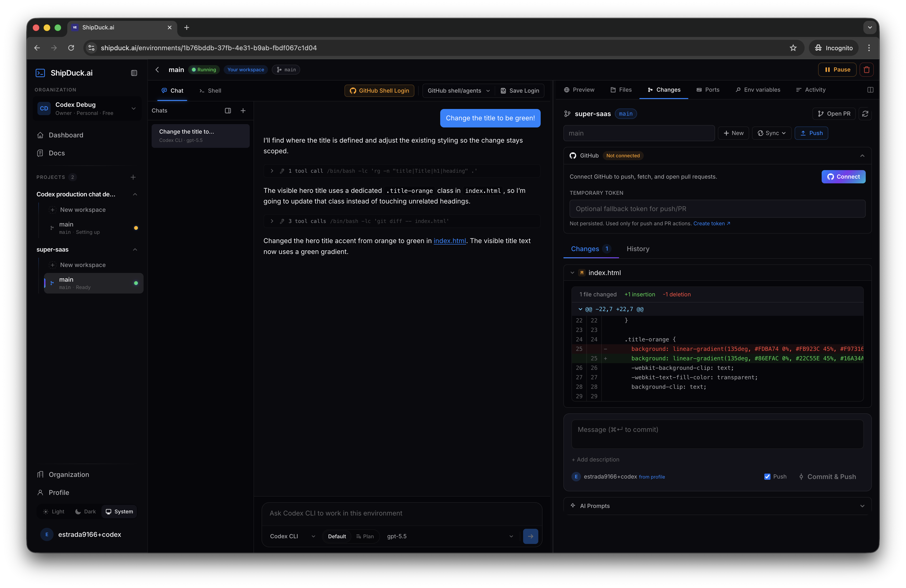Open a new browser tab
This screenshot has width=906, height=588.
click(x=186, y=27)
